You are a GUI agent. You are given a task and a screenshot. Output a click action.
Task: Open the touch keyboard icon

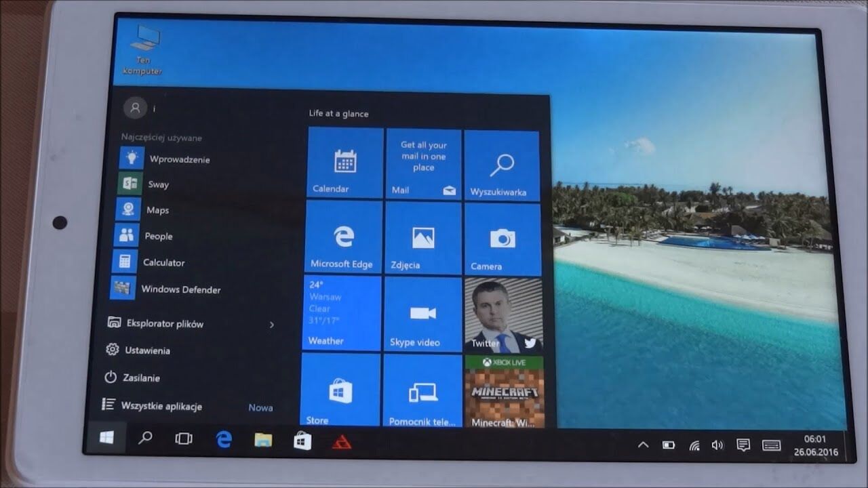pyautogui.click(x=771, y=446)
